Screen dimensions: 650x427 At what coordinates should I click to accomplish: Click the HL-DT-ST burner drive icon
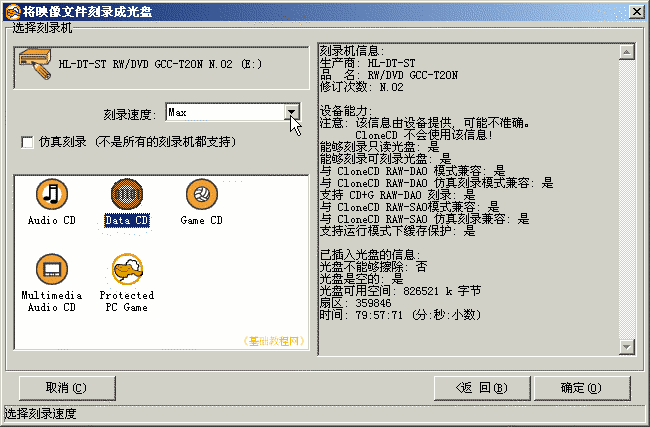(x=35, y=64)
